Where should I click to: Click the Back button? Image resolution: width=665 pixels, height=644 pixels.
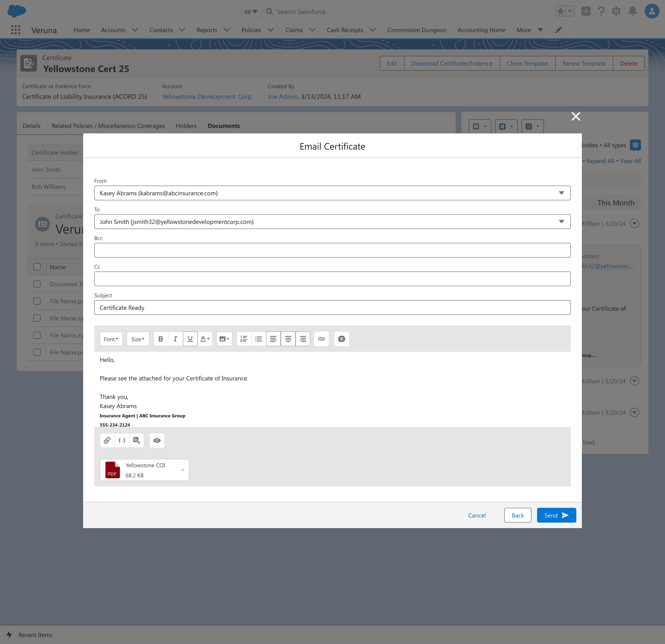click(517, 515)
